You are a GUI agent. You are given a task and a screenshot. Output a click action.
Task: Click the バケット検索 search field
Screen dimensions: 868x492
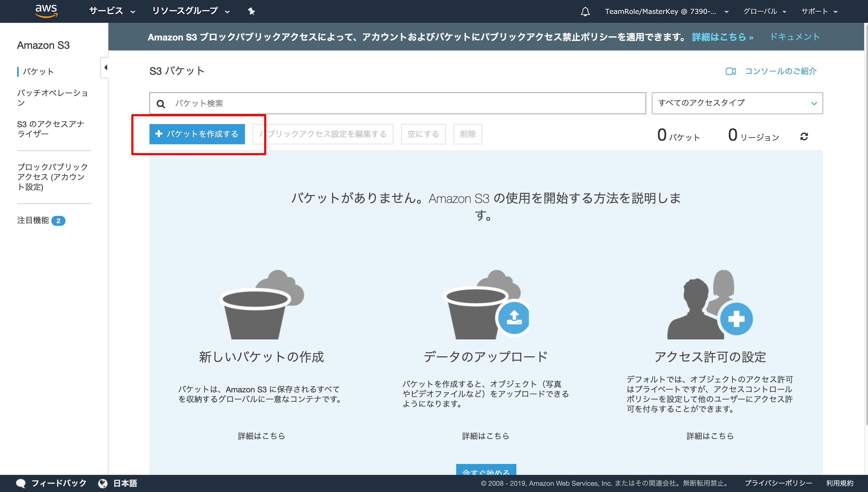[398, 103]
